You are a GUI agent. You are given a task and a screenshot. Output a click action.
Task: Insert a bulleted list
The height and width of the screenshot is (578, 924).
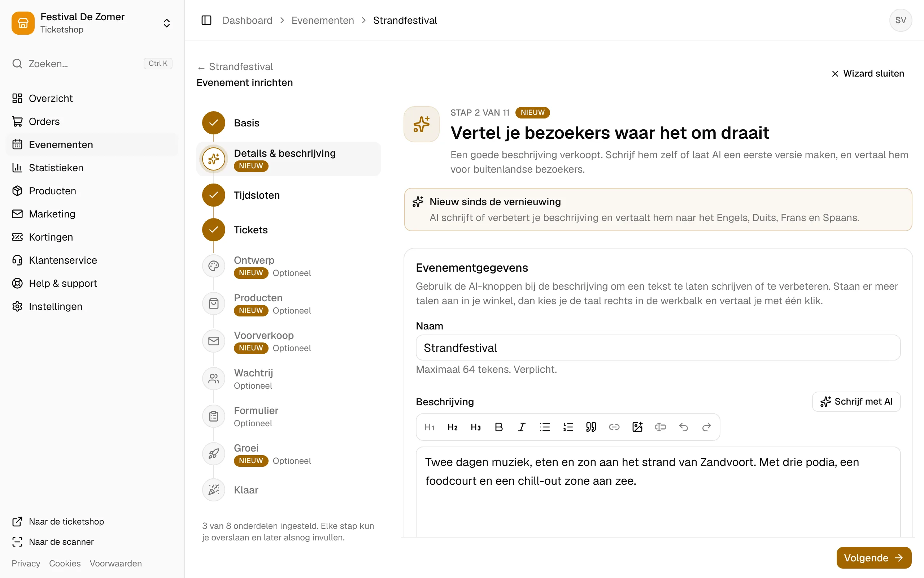(545, 427)
